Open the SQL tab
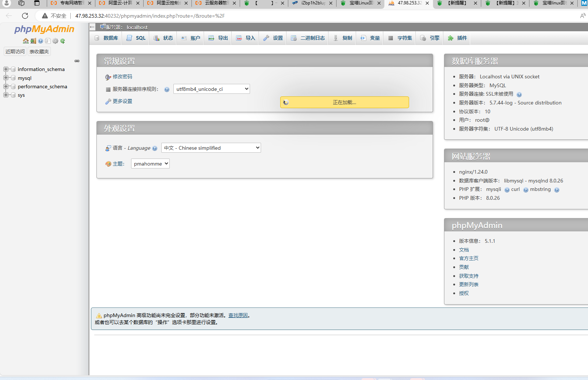The image size is (588, 380). point(136,38)
